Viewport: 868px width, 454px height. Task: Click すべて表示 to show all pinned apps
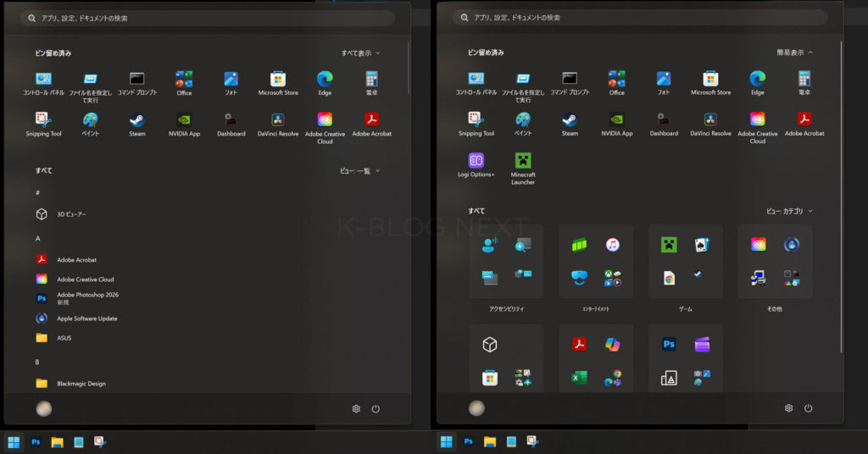[360, 53]
